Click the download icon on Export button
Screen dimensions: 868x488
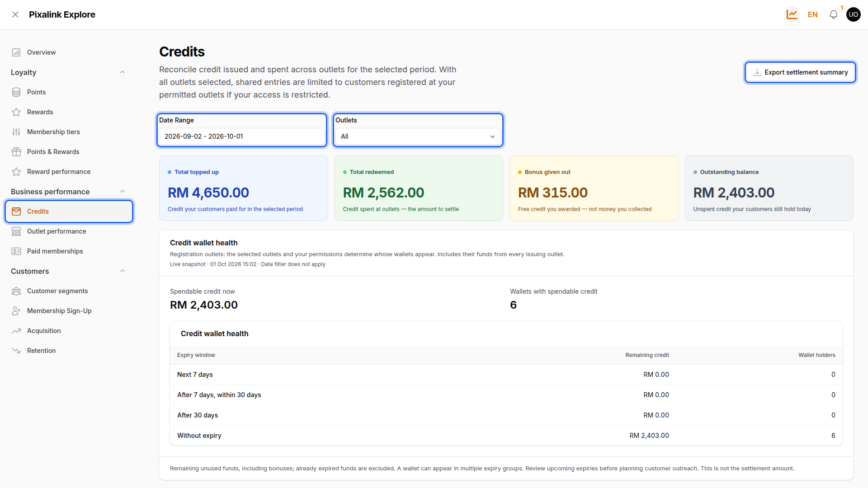point(757,72)
